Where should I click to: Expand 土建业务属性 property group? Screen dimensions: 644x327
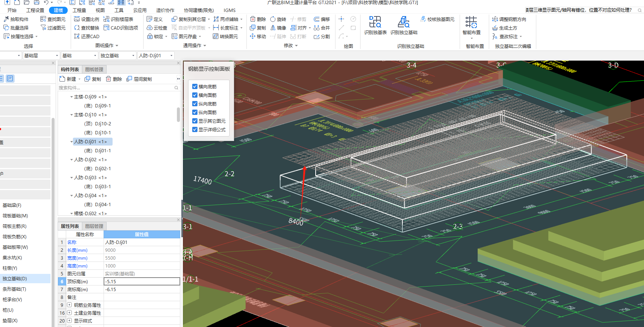[x=69, y=313]
